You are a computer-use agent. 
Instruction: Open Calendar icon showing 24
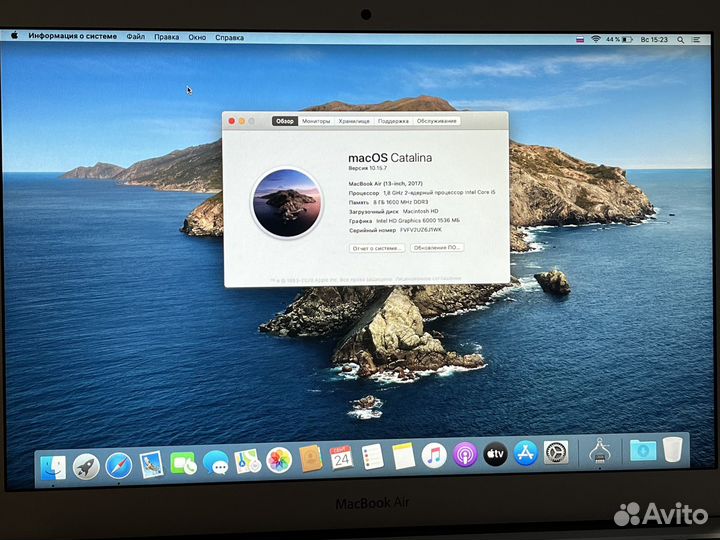(341, 458)
